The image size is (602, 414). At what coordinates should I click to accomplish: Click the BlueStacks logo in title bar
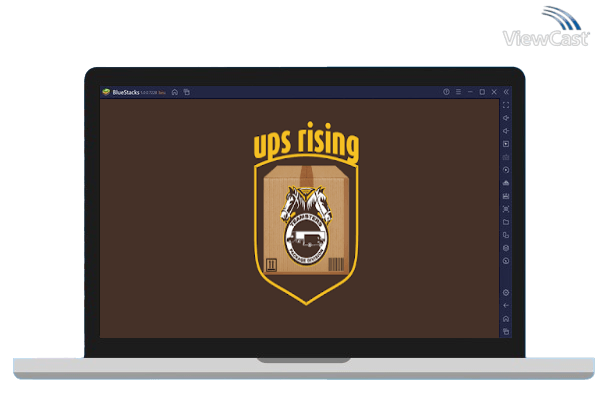click(106, 92)
